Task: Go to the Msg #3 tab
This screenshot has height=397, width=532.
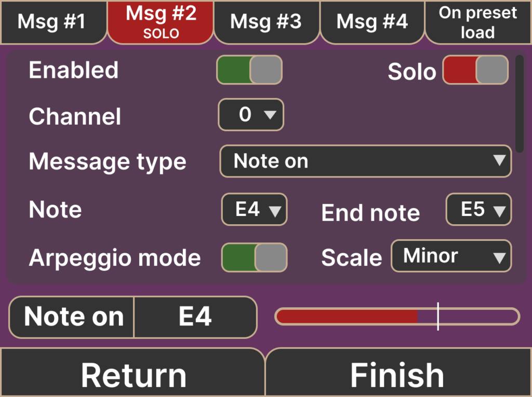Action: click(266, 22)
